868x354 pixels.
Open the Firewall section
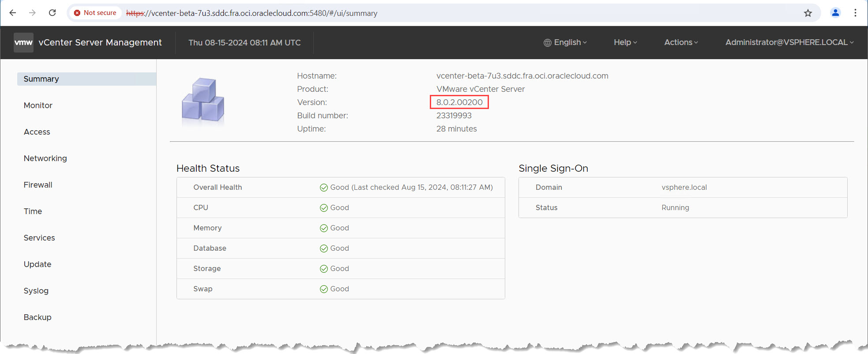(x=38, y=185)
